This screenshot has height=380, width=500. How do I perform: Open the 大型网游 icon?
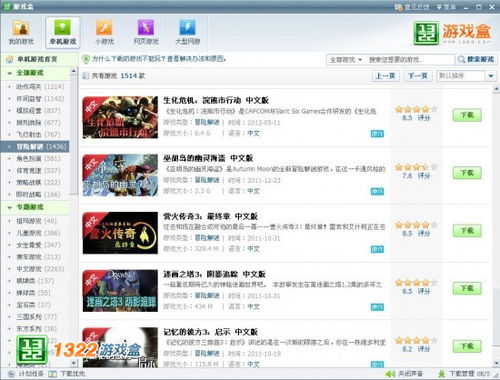[x=187, y=28]
